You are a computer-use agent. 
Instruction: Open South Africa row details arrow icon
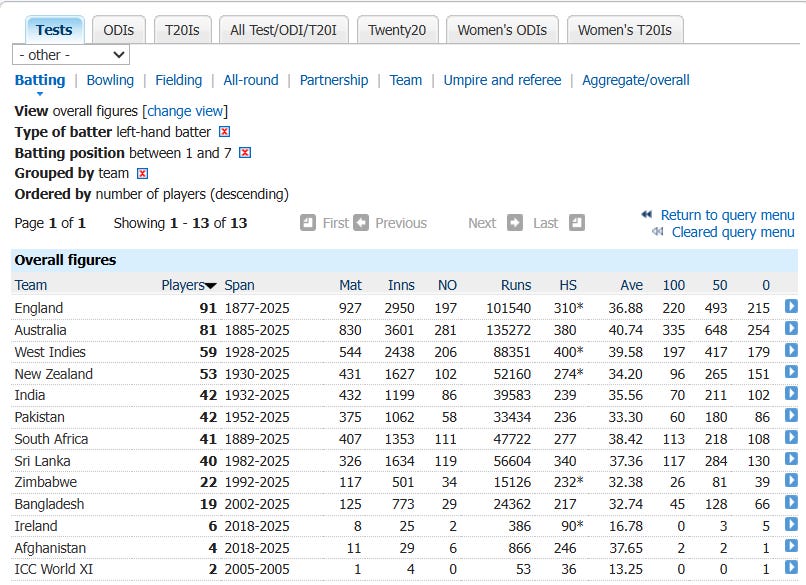point(791,437)
